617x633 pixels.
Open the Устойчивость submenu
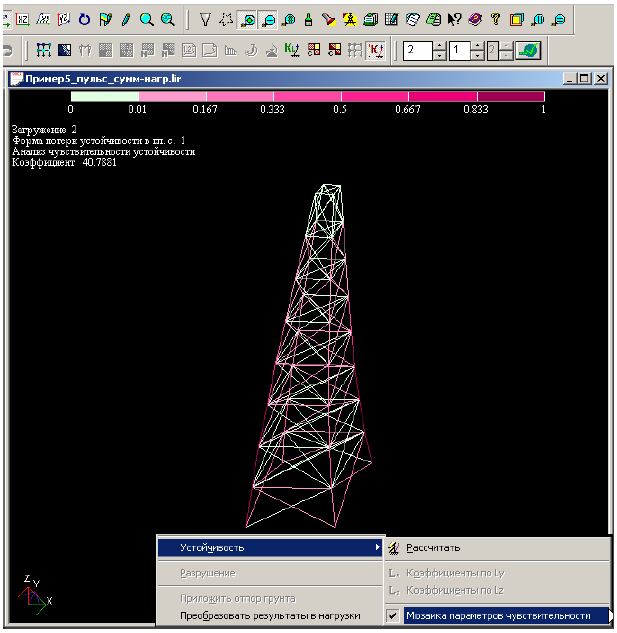(x=270, y=548)
